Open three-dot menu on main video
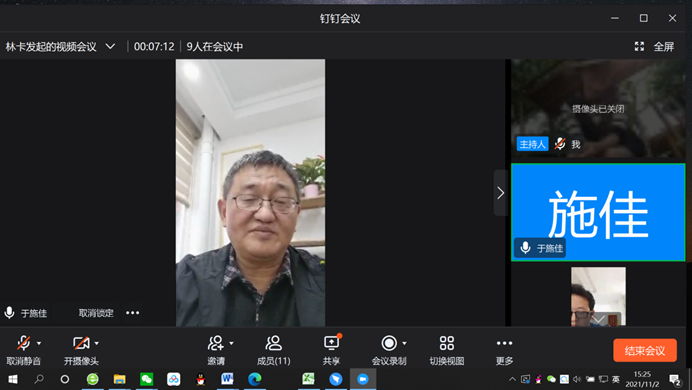692x390 pixels. pyautogui.click(x=132, y=313)
